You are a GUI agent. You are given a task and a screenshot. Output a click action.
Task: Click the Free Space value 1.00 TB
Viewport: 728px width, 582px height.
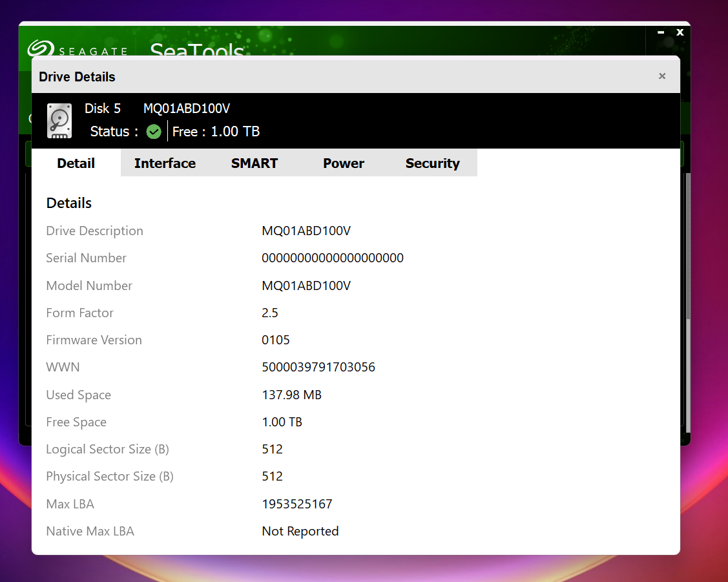[282, 422]
